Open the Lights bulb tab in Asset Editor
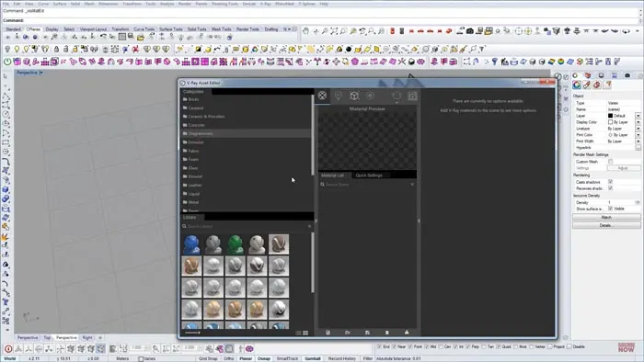 (x=338, y=96)
